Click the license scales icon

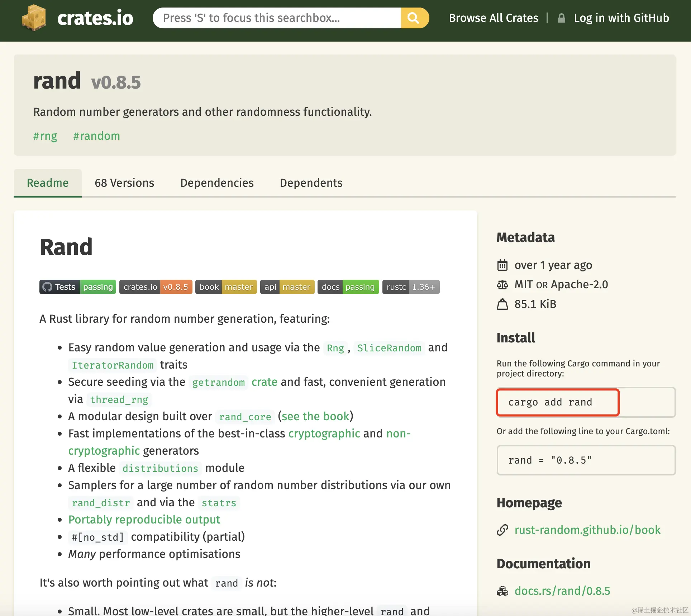502,285
